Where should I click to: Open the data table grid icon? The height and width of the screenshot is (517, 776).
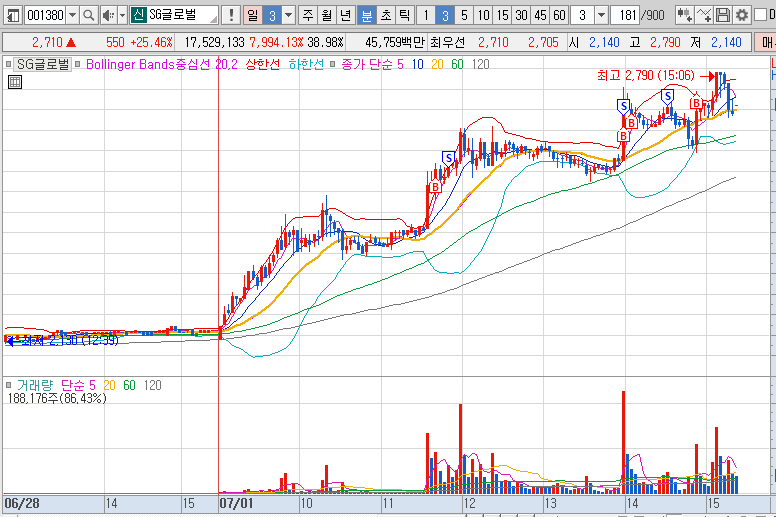click(15, 82)
